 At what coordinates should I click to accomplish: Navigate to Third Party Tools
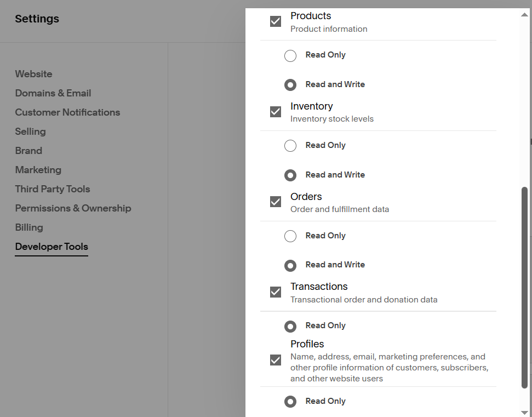(x=53, y=189)
